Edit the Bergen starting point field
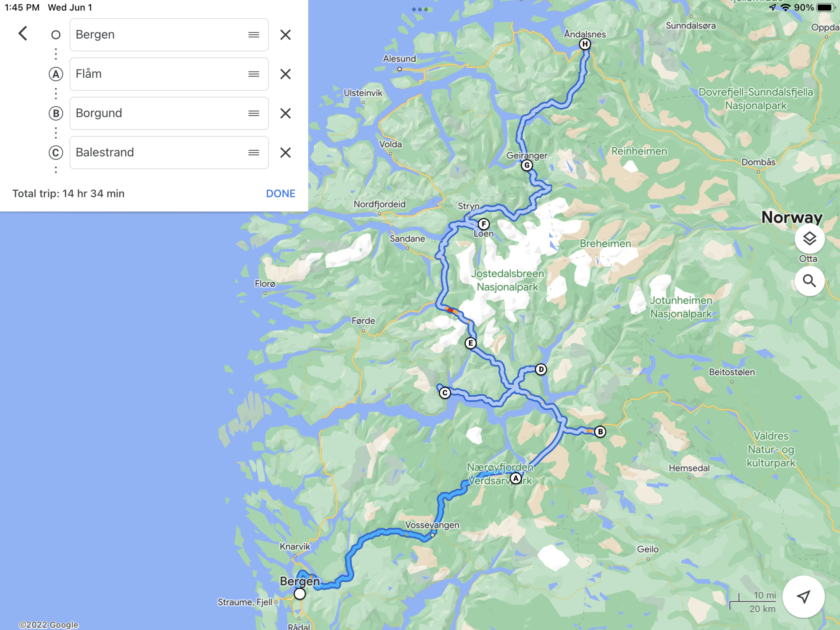 pos(169,35)
